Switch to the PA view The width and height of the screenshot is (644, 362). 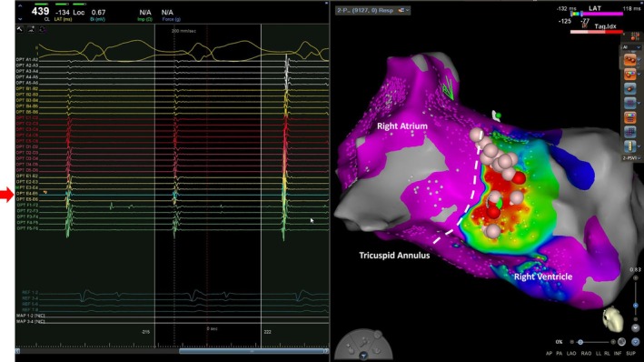click(559, 354)
